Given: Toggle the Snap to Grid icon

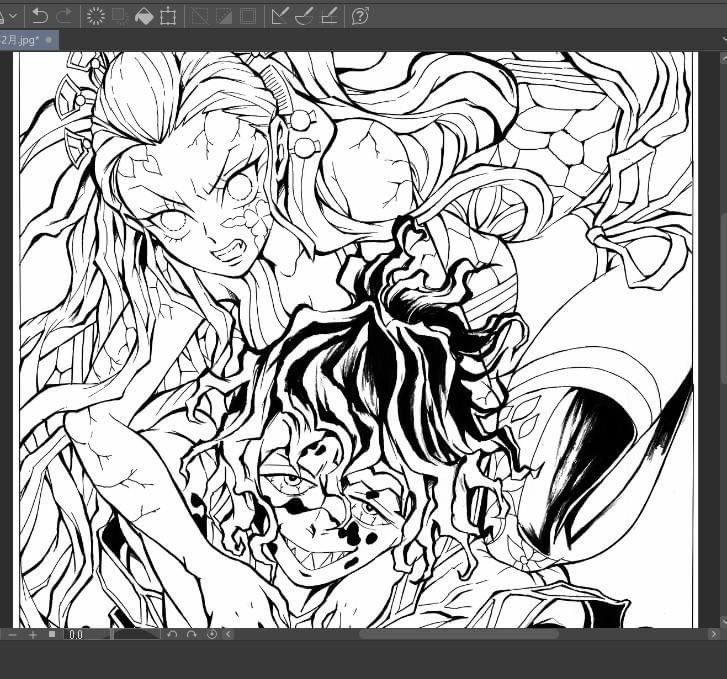Looking at the screenshot, I should pos(329,16).
